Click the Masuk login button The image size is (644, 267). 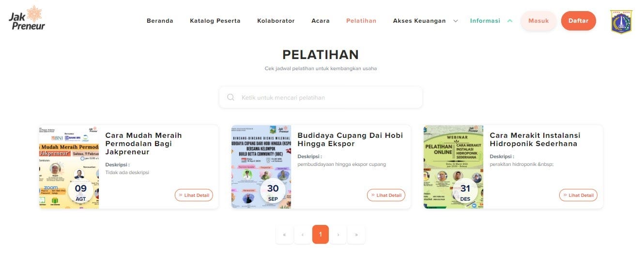point(538,21)
